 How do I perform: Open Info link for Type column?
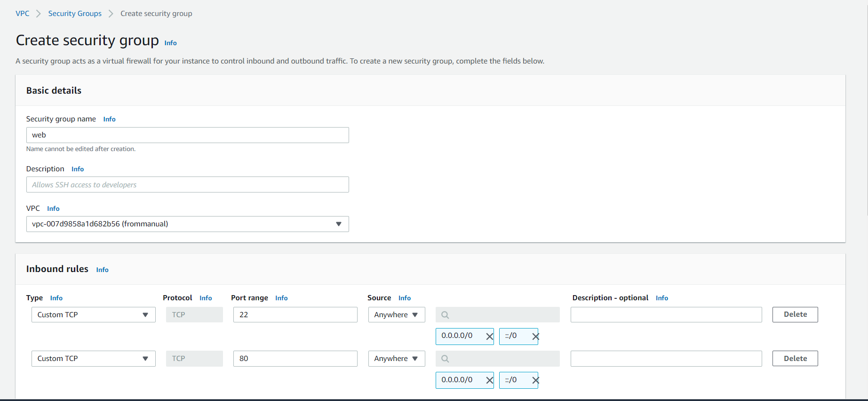pos(56,298)
